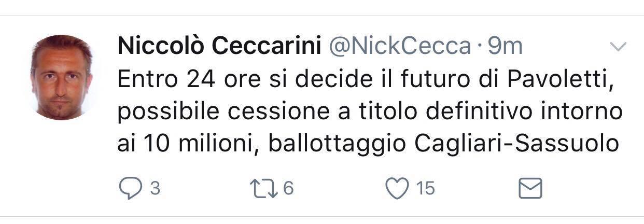Click the retweet count 6
644x224 pixels.
pyautogui.click(x=288, y=188)
